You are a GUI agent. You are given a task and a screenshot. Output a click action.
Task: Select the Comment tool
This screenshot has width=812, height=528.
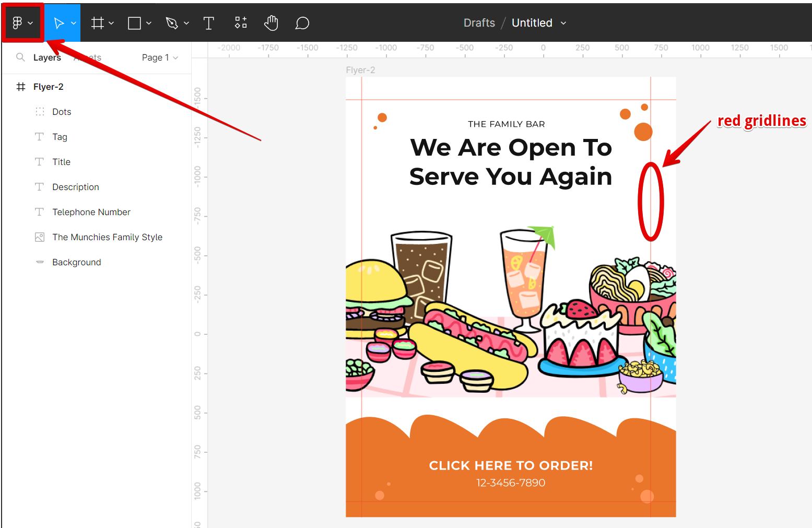pyautogui.click(x=302, y=23)
